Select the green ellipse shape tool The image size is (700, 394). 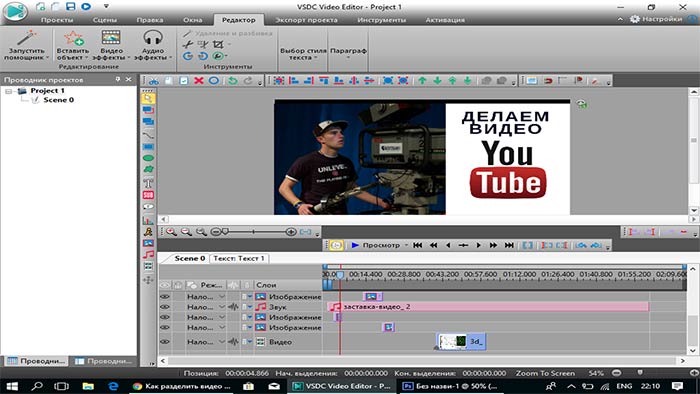pyautogui.click(x=148, y=158)
